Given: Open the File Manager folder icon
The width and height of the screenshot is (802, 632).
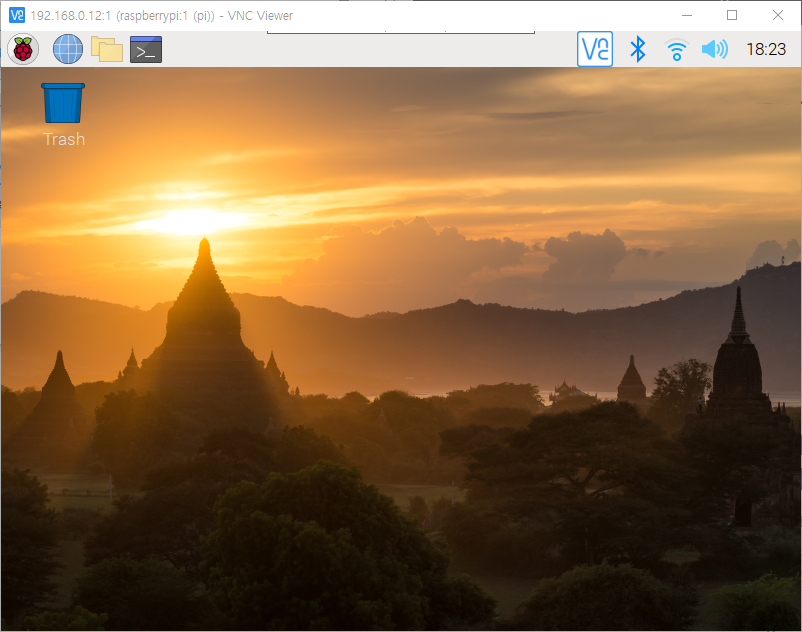Looking at the screenshot, I should coord(107,49).
